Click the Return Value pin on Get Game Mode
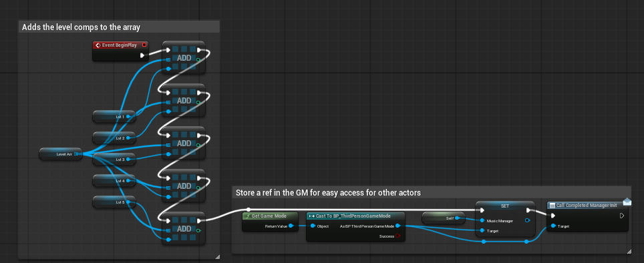Screen dimensions: 644x263 point(291,226)
